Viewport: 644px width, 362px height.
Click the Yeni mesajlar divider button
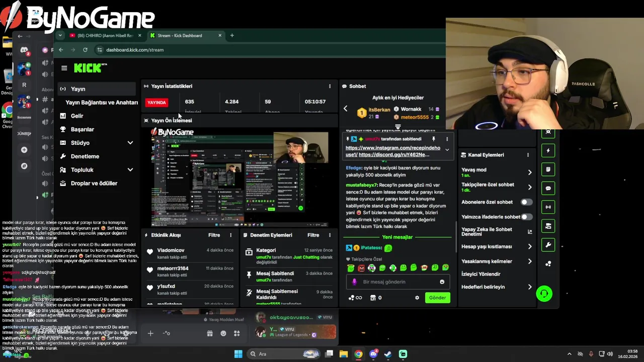tap(397, 237)
